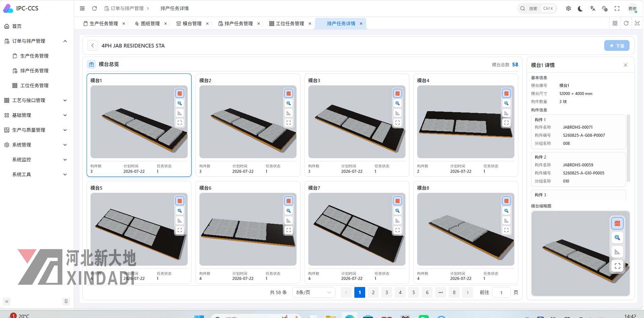Click the fullscreen icon on 模台4 preview
This screenshot has height=318, width=644.
pyautogui.click(x=506, y=123)
